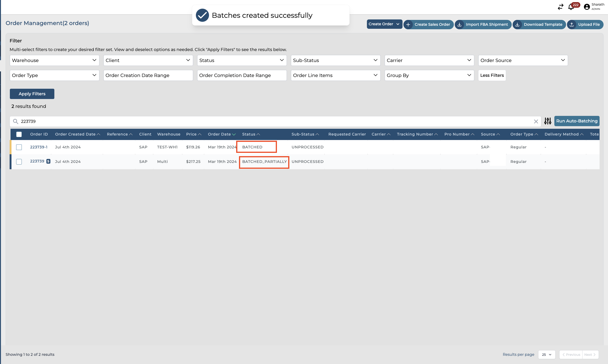Image resolution: width=608 pixels, height=364 pixels.
Task: Click the Order Creation Date Range field
Action: click(x=148, y=75)
